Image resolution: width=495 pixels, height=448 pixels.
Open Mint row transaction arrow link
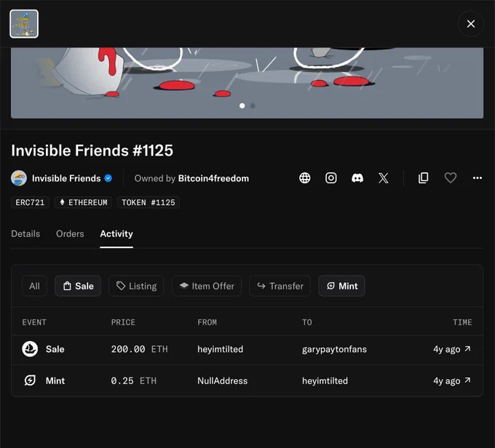(x=467, y=380)
